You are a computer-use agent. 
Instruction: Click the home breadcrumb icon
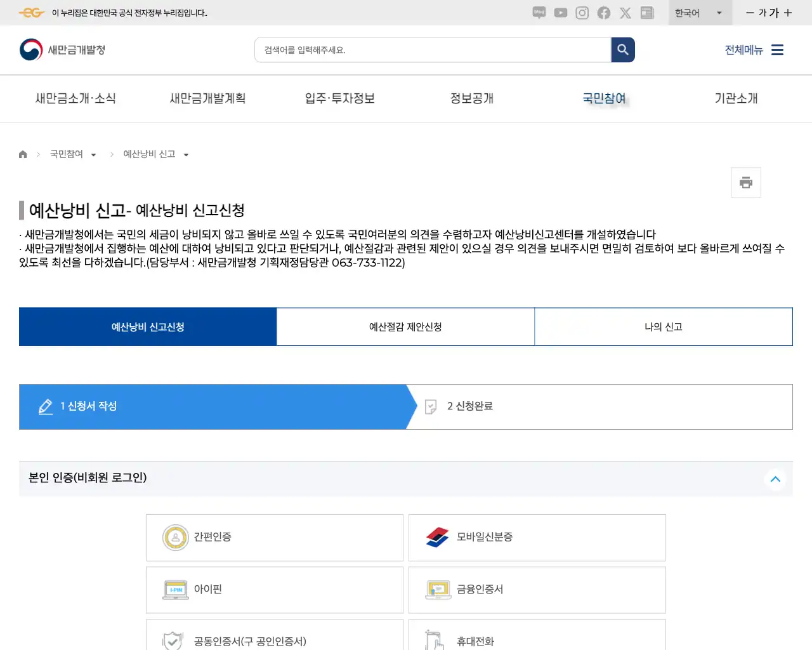click(x=23, y=154)
